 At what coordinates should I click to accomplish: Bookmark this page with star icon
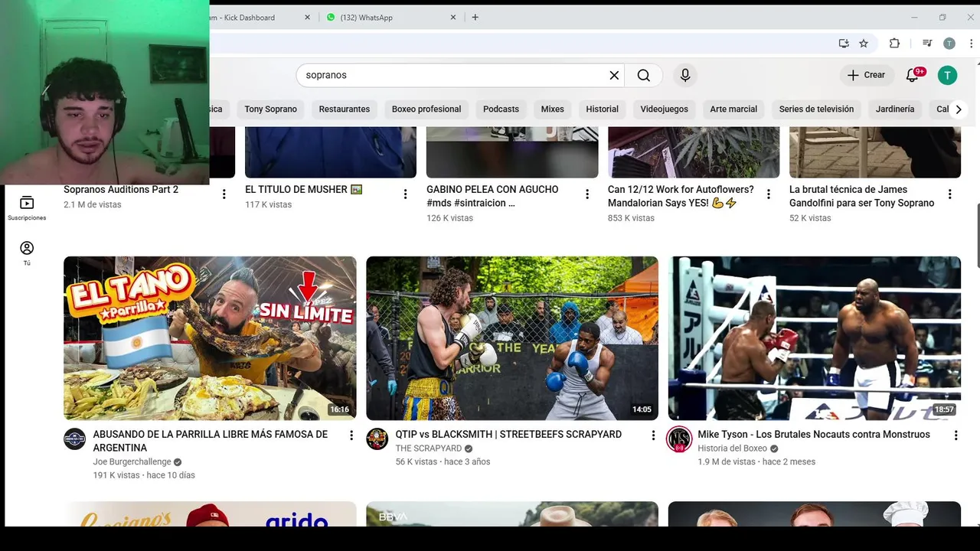864,44
